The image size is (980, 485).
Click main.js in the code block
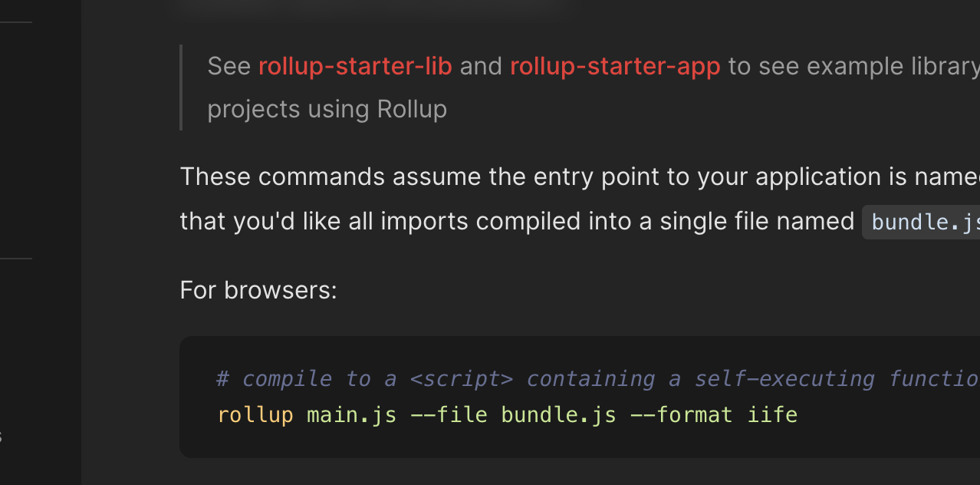[352, 415]
